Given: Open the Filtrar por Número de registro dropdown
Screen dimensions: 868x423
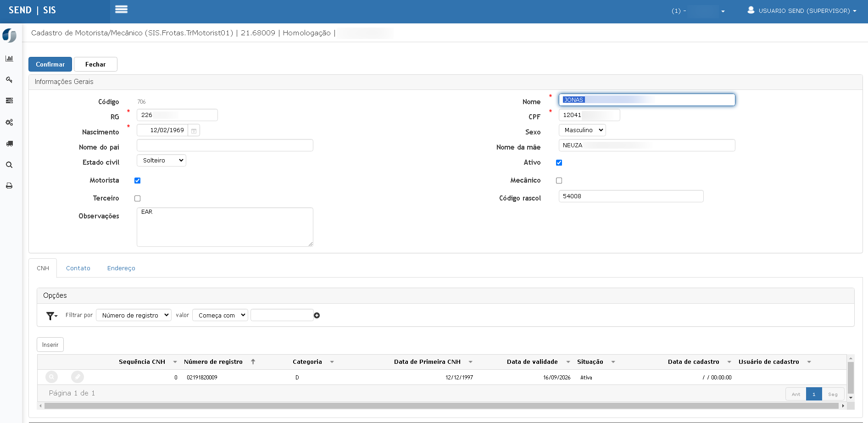Looking at the screenshot, I should 134,315.
